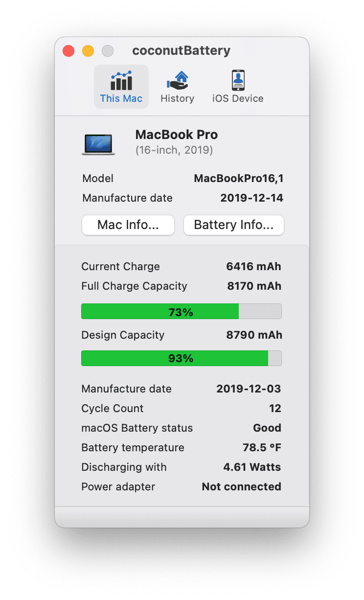Click the MacBookPro16,1 model value
364x600 pixels.
[x=238, y=178]
